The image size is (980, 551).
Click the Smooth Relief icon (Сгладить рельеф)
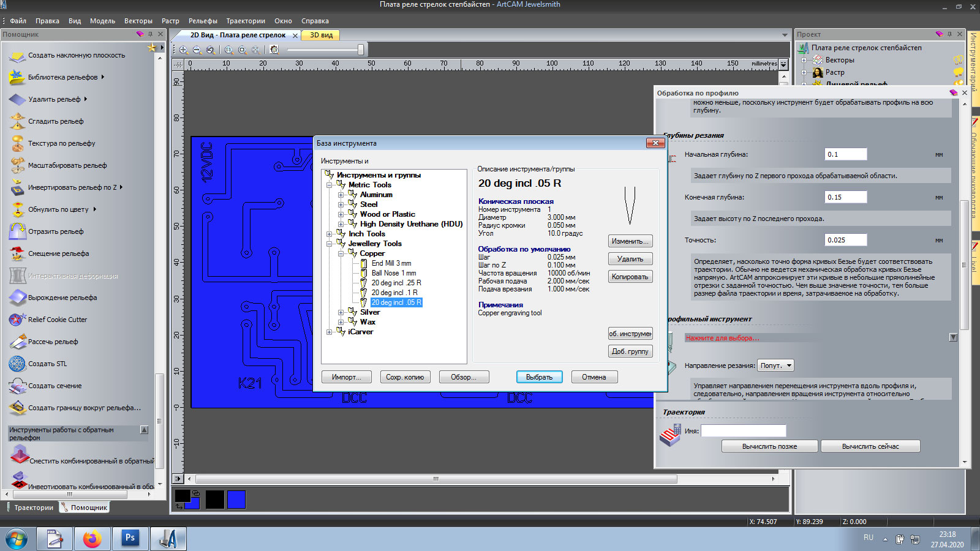point(17,121)
